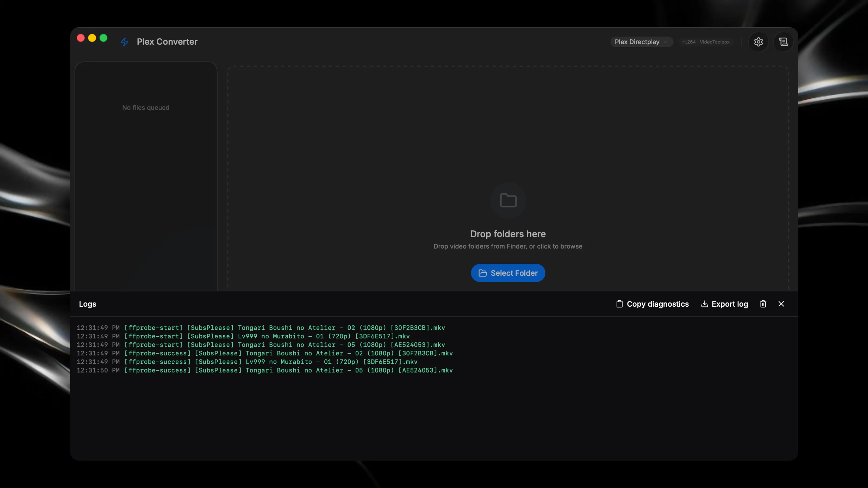Click the folder icon in drop zone
This screenshot has width=868, height=488.
[x=508, y=200]
